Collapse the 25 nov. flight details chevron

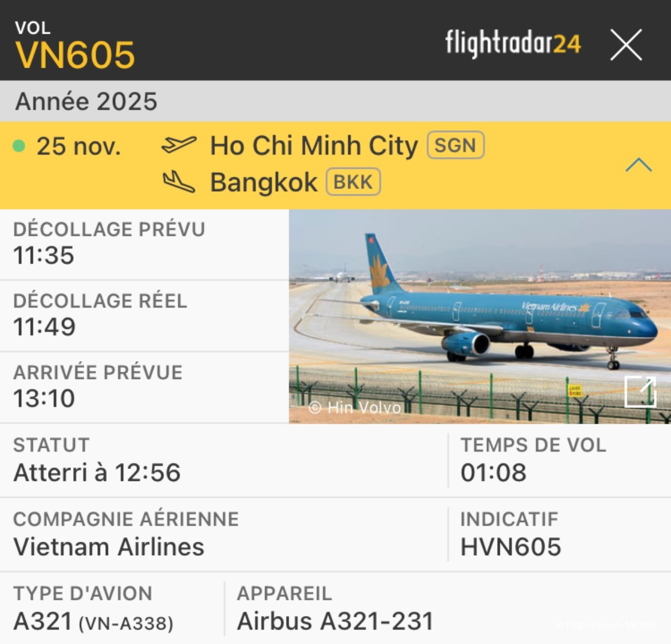point(639,165)
